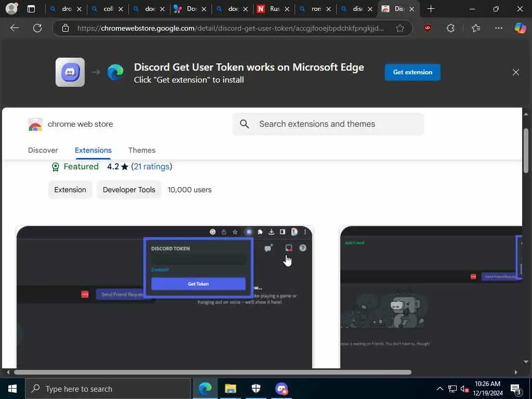Open network status tray icon

click(x=453, y=389)
